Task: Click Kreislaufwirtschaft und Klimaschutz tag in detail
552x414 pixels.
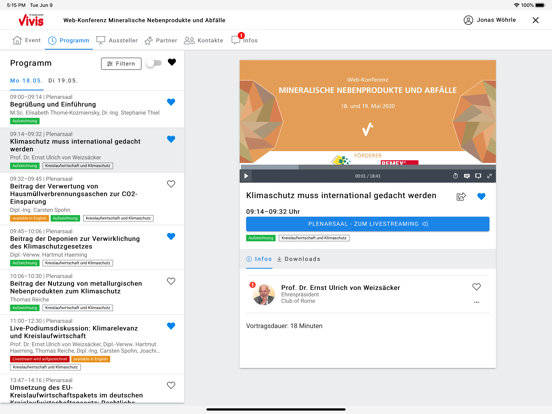Action: pyautogui.click(x=314, y=238)
